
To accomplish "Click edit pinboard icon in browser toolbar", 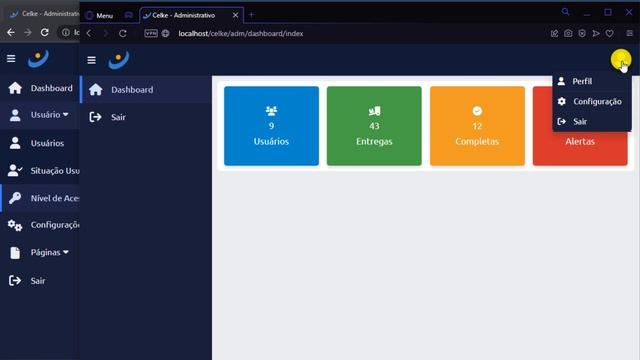I will [x=554, y=33].
